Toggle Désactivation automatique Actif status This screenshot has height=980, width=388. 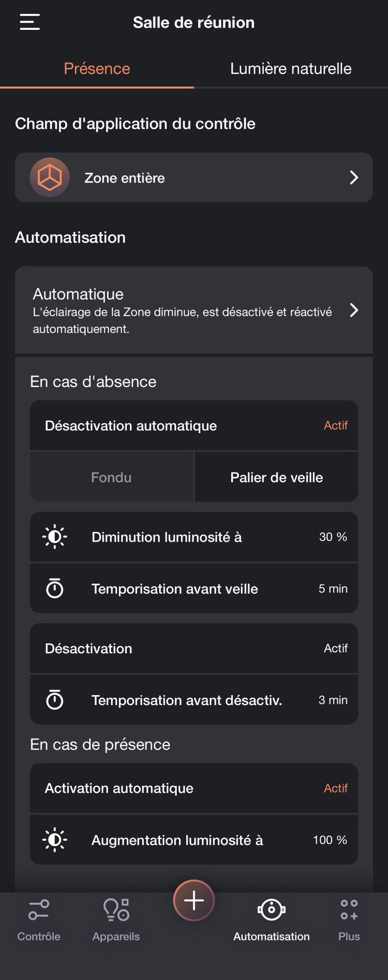click(x=336, y=425)
